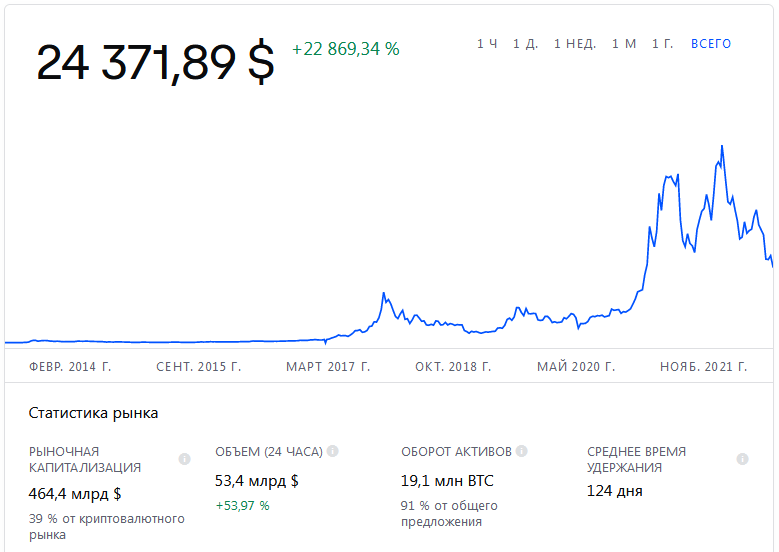Click the chart's highest price peak
This screenshot has width=779, height=552.
pos(722,146)
